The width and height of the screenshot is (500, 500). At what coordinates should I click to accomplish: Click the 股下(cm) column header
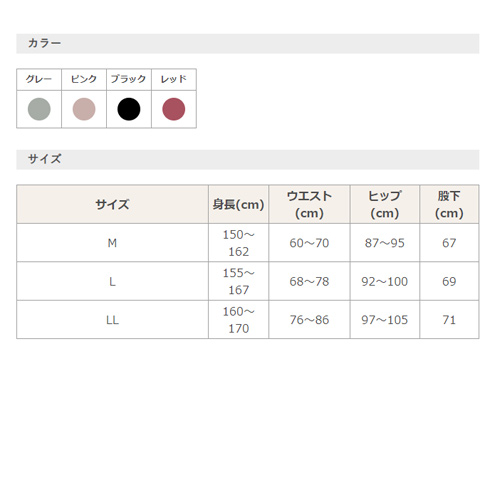[x=449, y=204]
